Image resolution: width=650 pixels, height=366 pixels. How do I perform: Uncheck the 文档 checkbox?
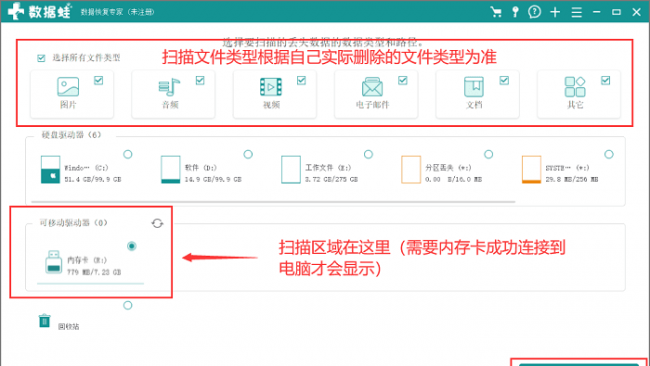(504, 80)
